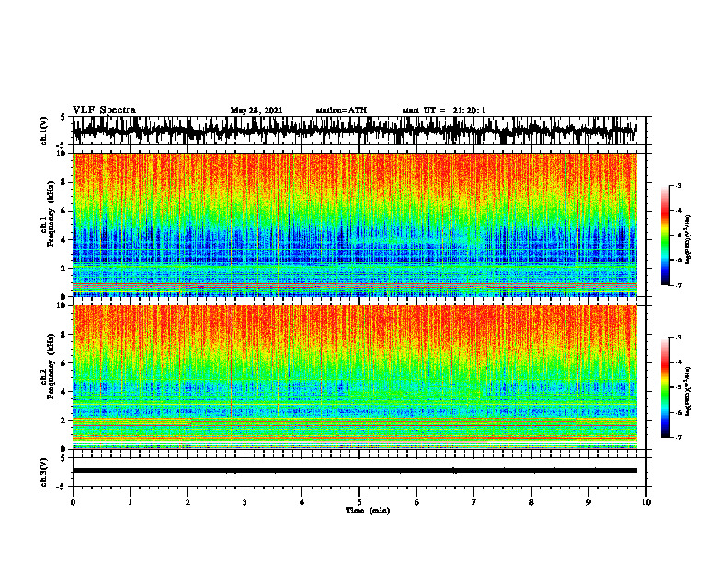Click the lower colorbar log PSD unit label
The height and width of the screenshot is (563, 728).
[x=688, y=391]
